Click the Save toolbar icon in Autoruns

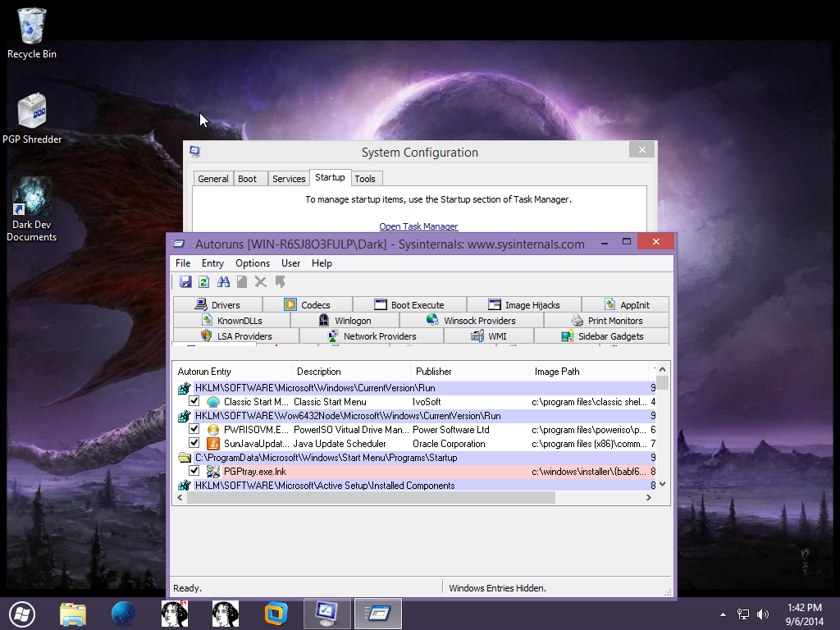pyautogui.click(x=185, y=282)
